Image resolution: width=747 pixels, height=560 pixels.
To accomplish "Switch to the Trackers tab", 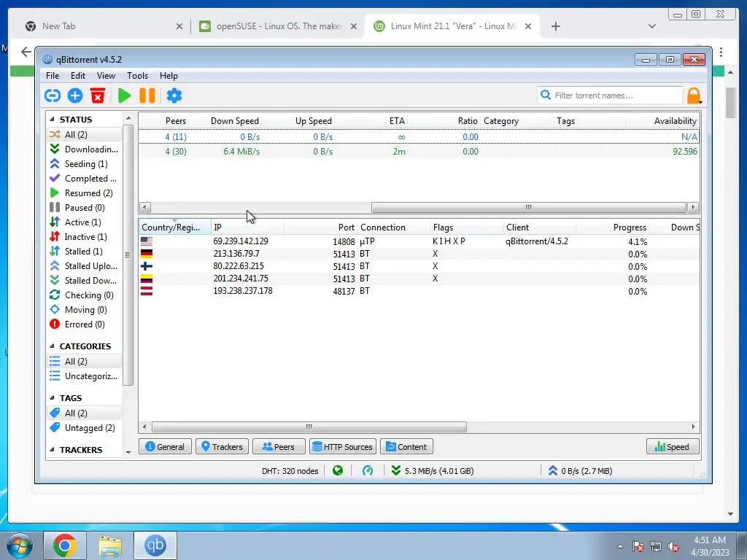I will tap(222, 447).
